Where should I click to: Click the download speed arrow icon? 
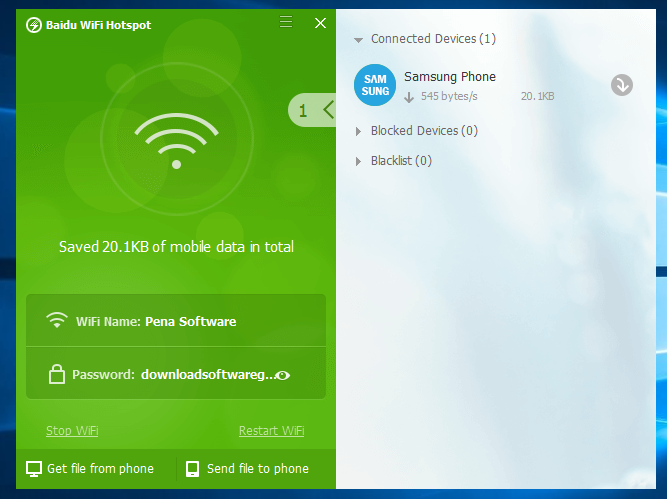coord(409,97)
